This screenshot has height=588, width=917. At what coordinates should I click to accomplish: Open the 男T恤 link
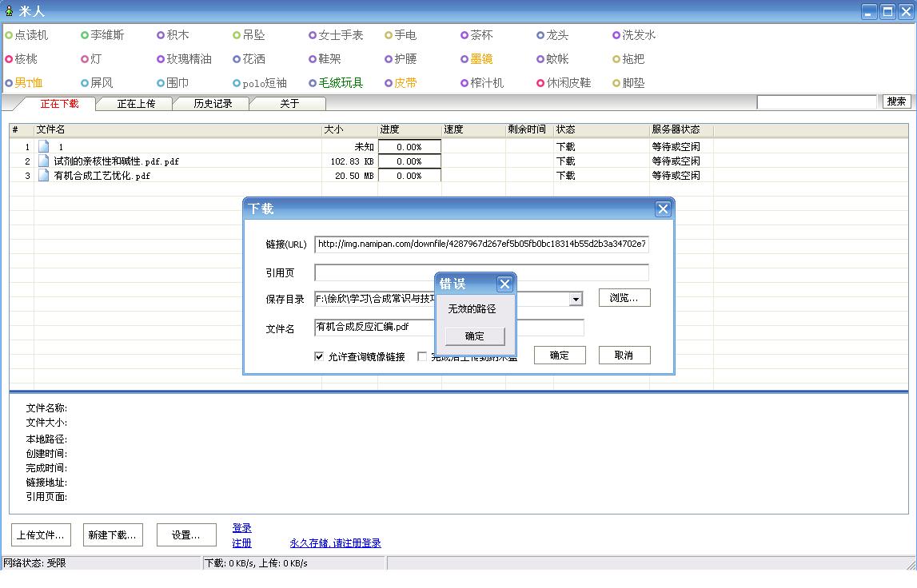29,83
